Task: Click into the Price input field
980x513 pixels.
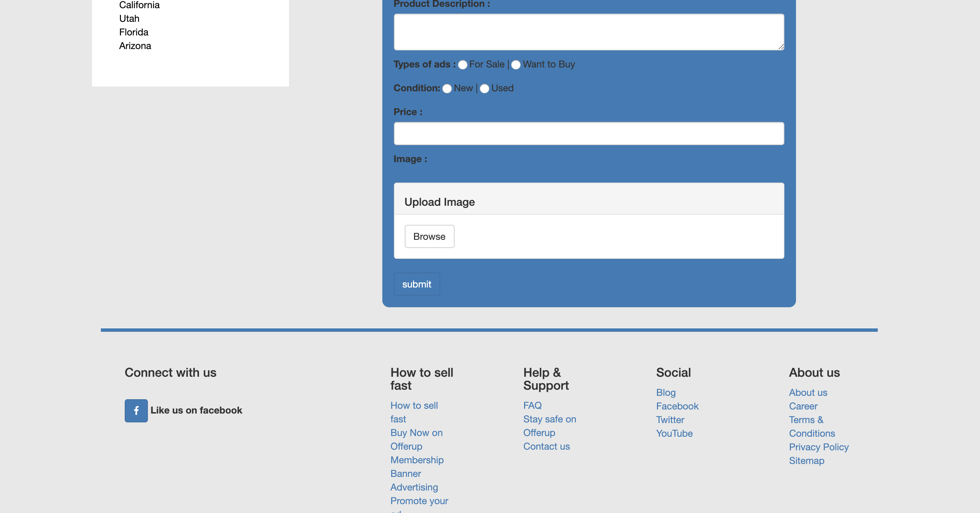Action: pos(588,134)
